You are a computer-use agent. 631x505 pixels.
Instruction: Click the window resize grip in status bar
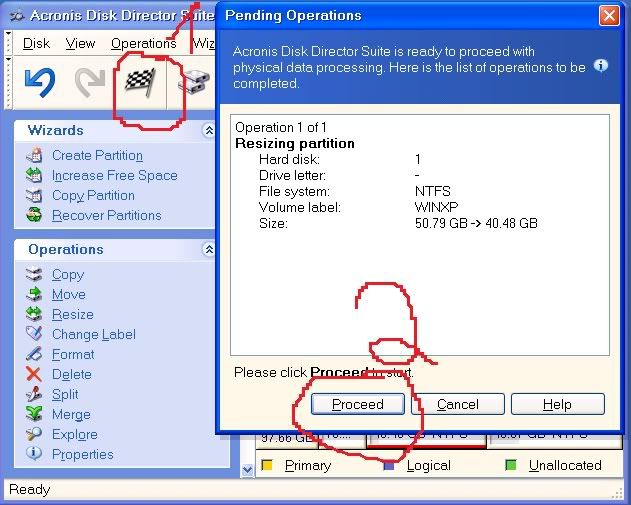[x=618, y=494]
